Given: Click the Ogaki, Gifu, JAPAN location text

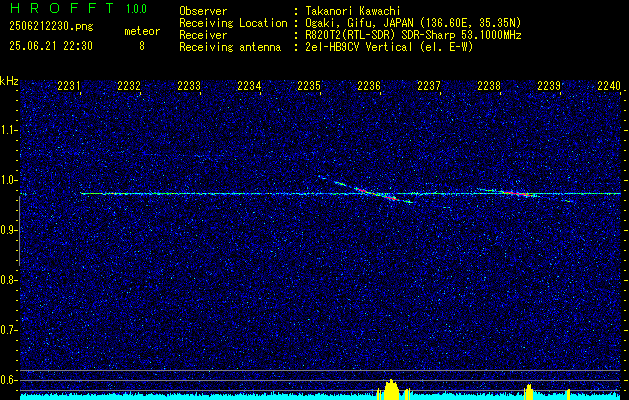Looking at the screenshot, I should [413, 23].
